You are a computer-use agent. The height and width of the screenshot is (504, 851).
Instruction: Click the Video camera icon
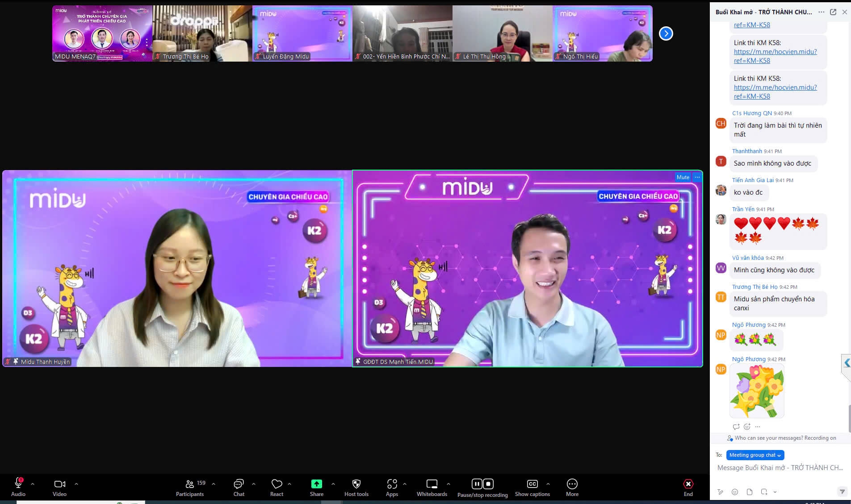point(59,484)
